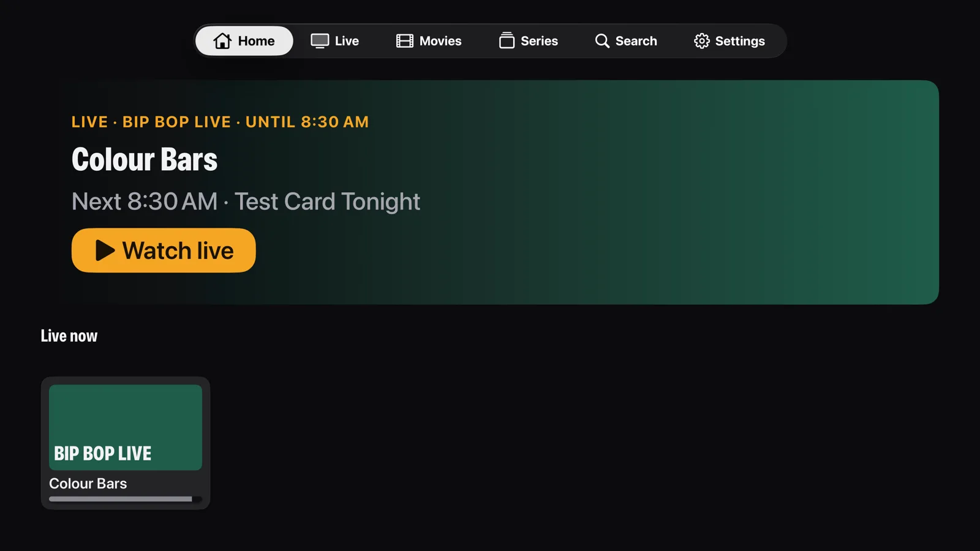The height and width of the screenshot is (551, 980).
Task: Start playback with Watch live text
Action: 178,250
